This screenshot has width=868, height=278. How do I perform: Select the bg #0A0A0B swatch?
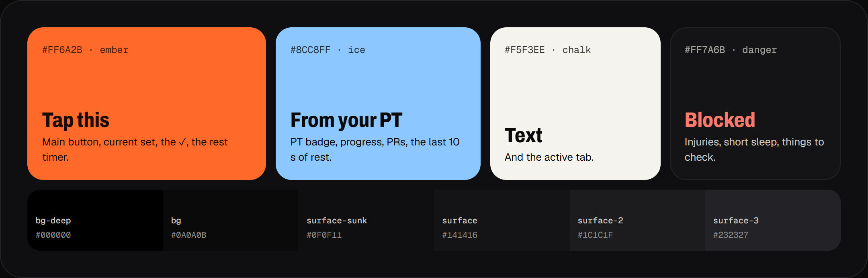tap(231, 220)
